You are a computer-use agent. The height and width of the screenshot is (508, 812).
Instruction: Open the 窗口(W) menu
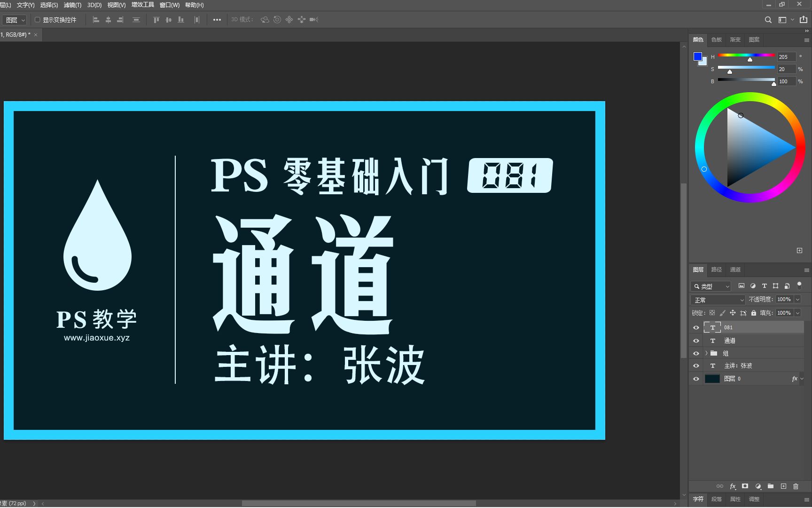(170, 5)
